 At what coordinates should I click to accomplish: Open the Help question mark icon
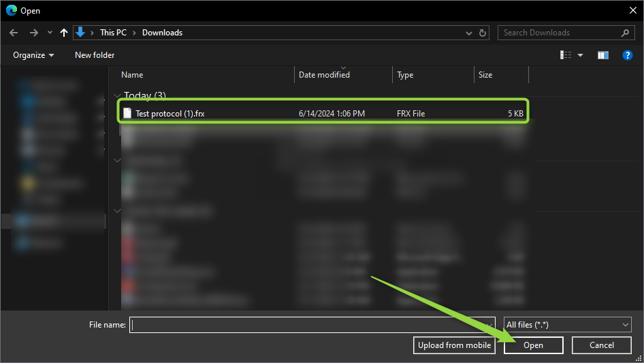(x=628, y=55)
